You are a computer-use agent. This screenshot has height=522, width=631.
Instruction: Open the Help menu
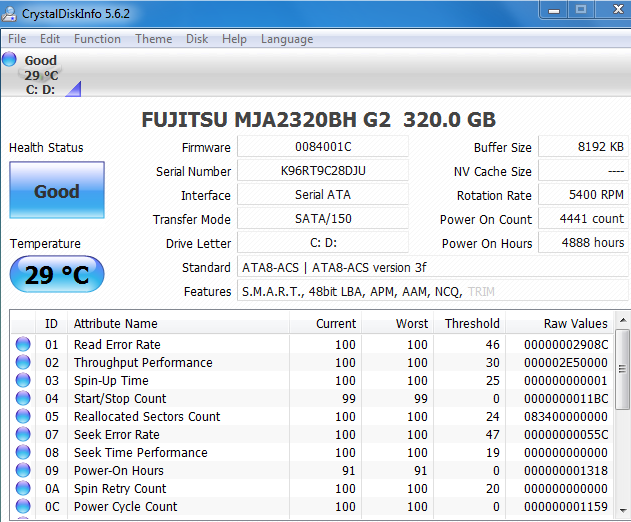[x=234, y=39]
